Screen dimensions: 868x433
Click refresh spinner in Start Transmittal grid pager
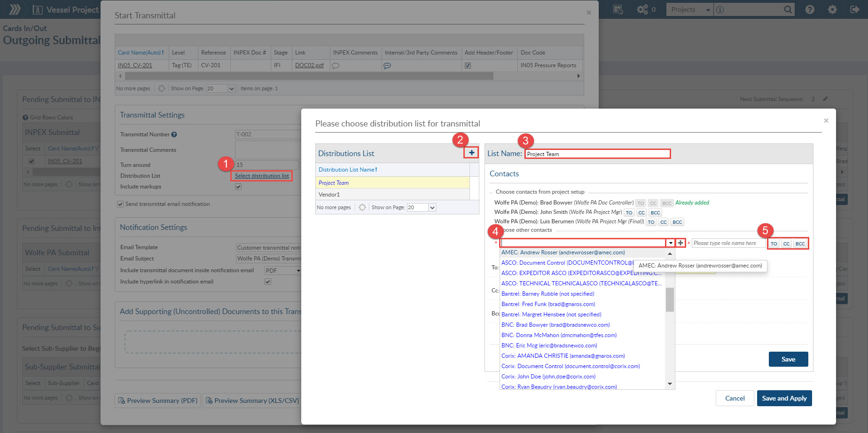162,88
